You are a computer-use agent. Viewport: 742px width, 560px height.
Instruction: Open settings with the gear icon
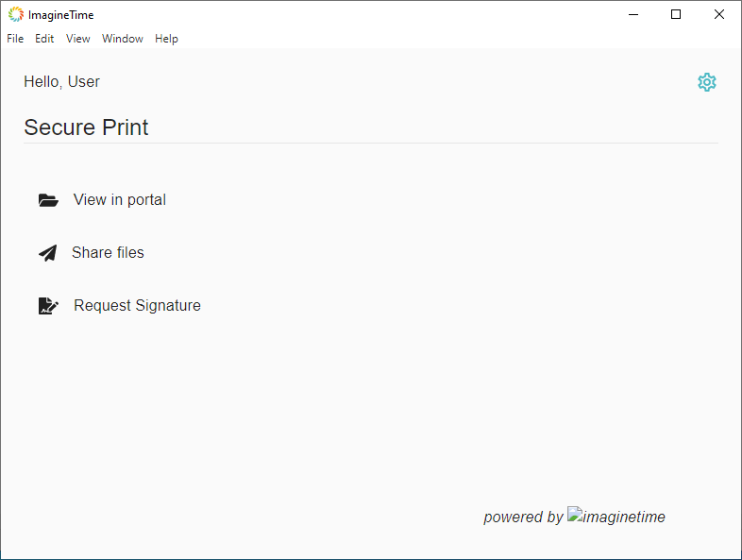(706, 82)
